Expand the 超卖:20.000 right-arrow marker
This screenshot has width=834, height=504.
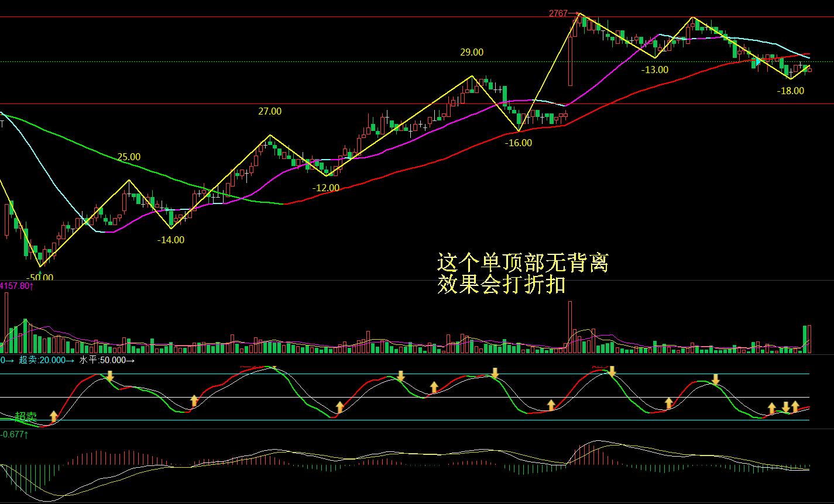[70, 361]
